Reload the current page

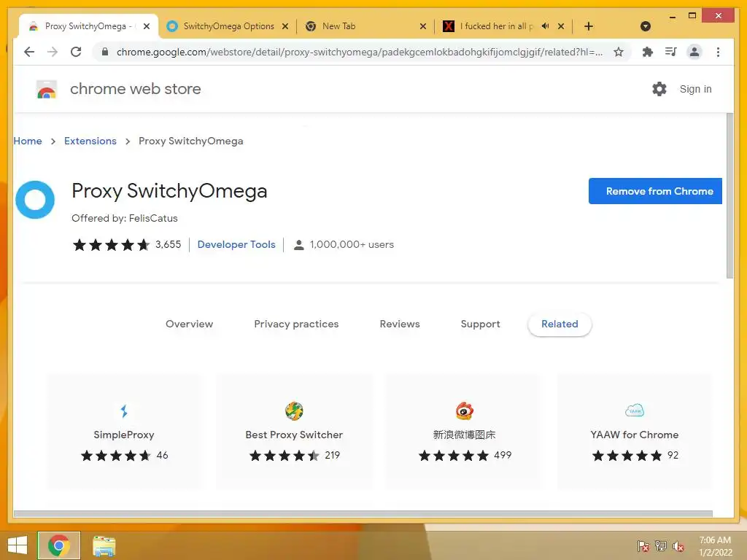click(76, 52)
